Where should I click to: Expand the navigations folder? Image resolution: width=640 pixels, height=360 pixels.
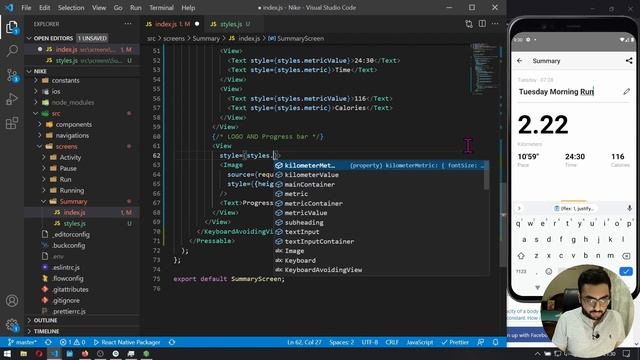(72, 136)
